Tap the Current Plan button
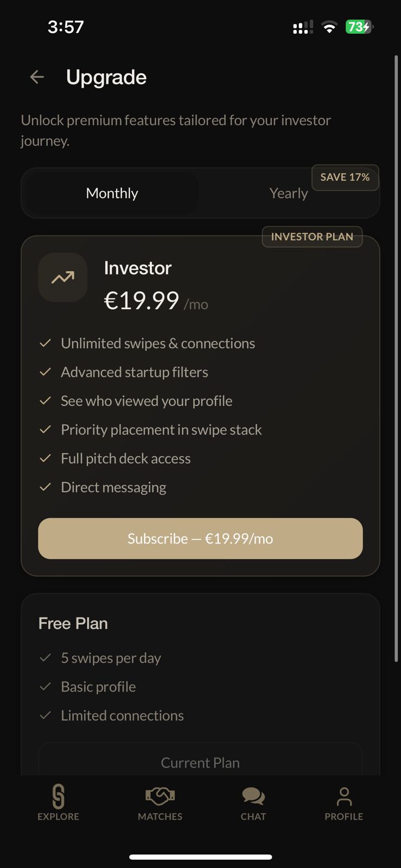The height and width of the screenshot is (868, 401). tap(200, 762)
